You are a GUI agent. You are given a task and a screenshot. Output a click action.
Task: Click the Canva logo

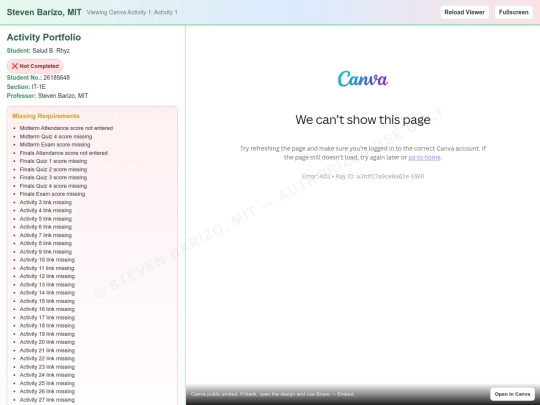pyautogui.click(x=363, y=79)
